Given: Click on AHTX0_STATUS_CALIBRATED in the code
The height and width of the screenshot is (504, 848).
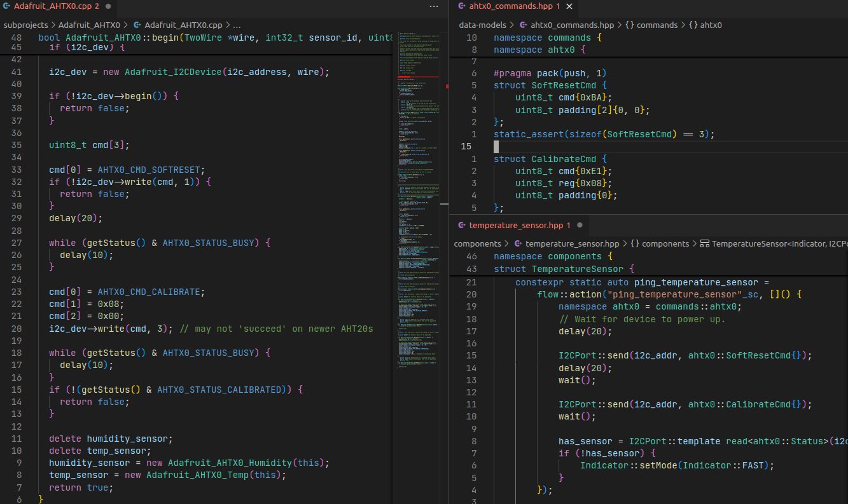Looking at the screenshot, I should 221,390.
